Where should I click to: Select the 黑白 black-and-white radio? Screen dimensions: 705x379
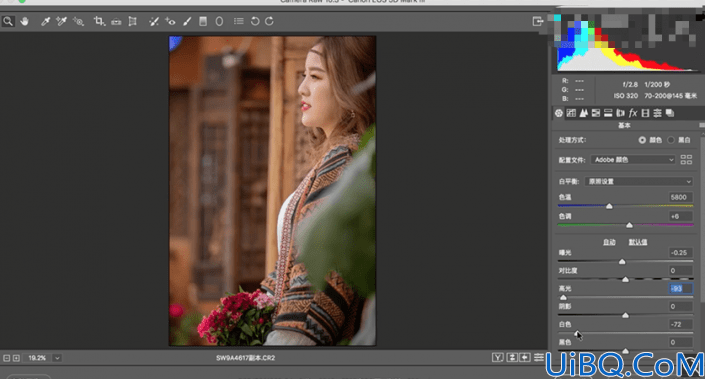coord(671,140)
